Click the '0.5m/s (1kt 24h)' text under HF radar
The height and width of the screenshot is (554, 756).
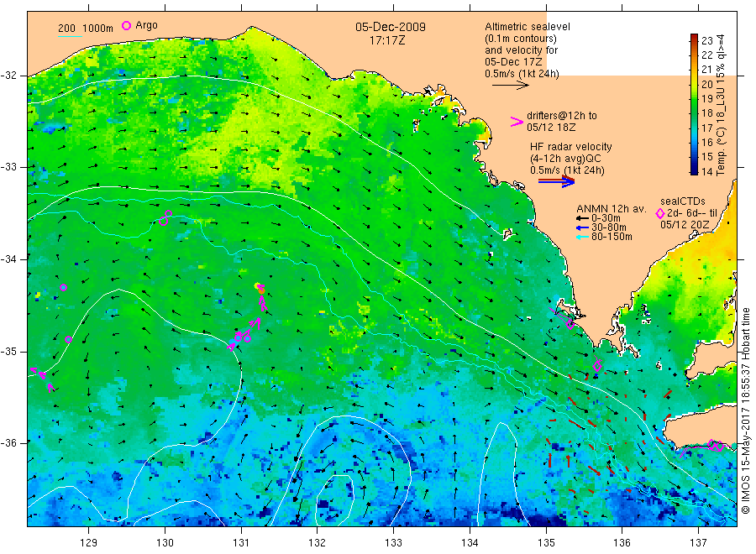point(568,170)
